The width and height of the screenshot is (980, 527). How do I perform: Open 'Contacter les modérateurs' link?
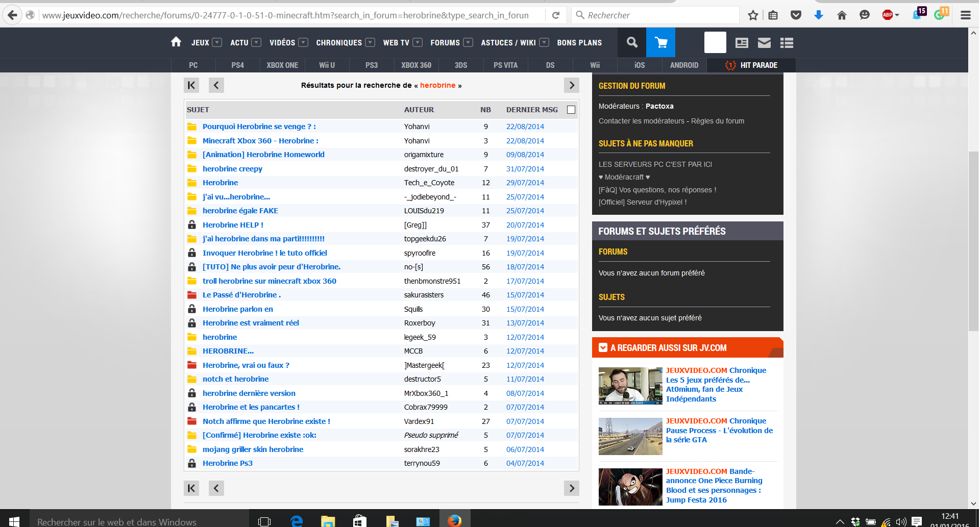click(x=642, y=121)
